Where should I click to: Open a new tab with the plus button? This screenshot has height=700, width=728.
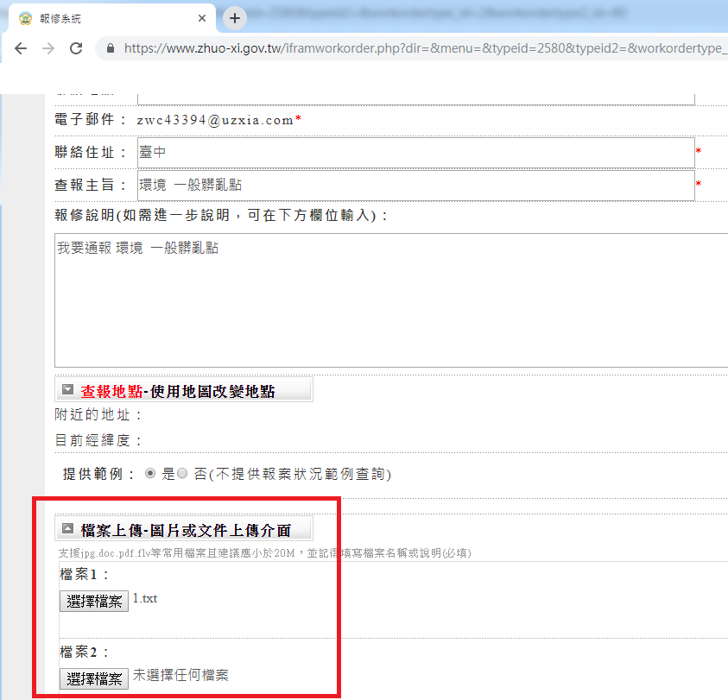coord(235,19)
